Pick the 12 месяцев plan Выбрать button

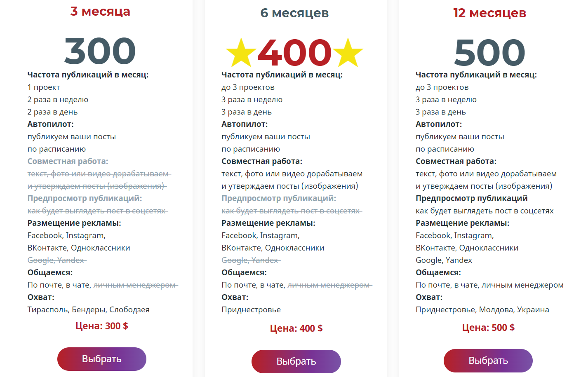coord(488,361)
